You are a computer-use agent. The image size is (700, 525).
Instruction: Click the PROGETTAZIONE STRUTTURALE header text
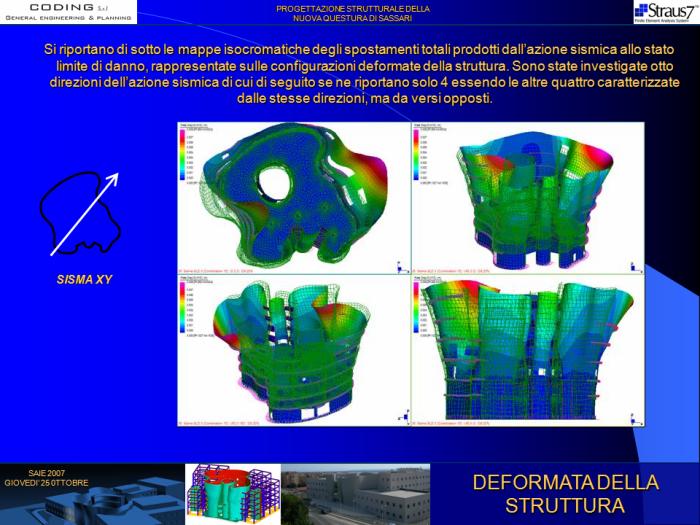(x=353, y=13)
